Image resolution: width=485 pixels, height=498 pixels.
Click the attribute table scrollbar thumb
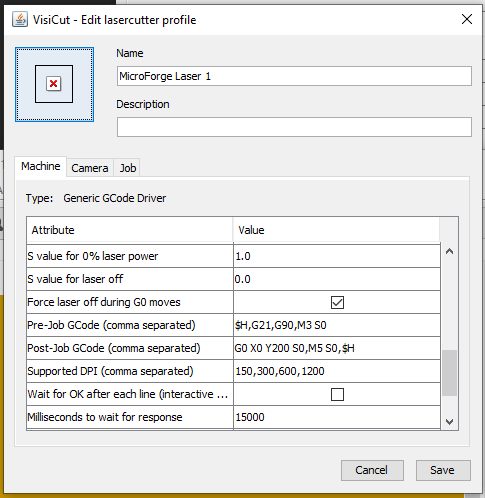click(449, 373)
